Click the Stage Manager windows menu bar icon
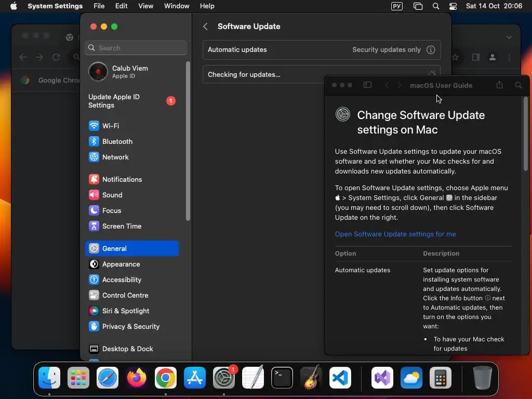This screenshot has width=532, height=399. 418,6
